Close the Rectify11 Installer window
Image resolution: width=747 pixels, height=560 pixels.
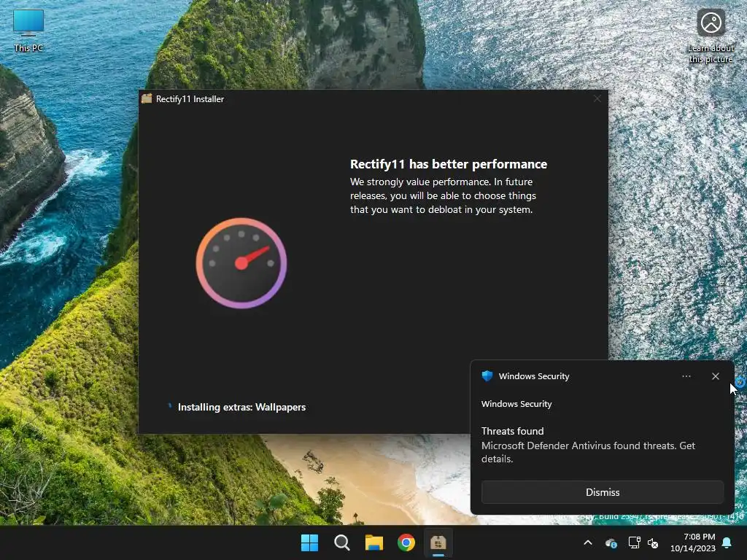click(597, 98)
